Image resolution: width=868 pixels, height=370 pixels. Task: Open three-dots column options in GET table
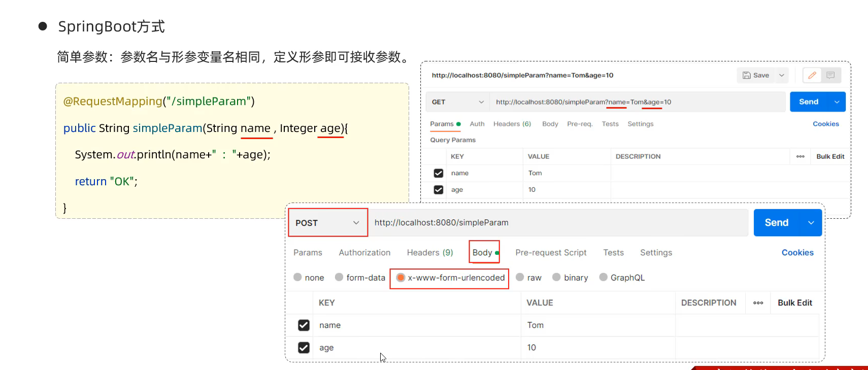[800, 156]
